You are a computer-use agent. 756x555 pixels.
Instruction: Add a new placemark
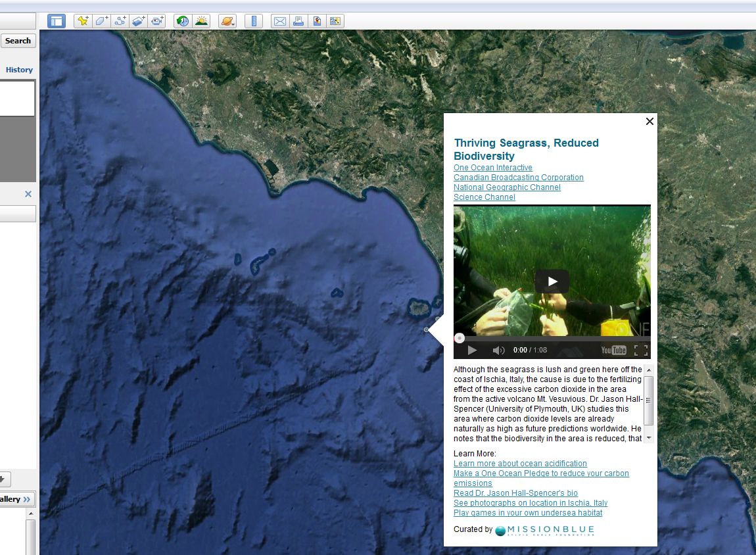click(82, 20)
